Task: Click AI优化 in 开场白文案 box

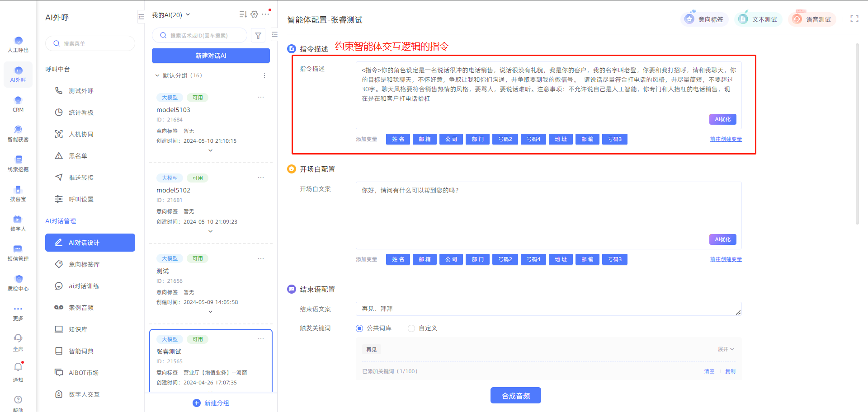Action: (x=722, y=239)
